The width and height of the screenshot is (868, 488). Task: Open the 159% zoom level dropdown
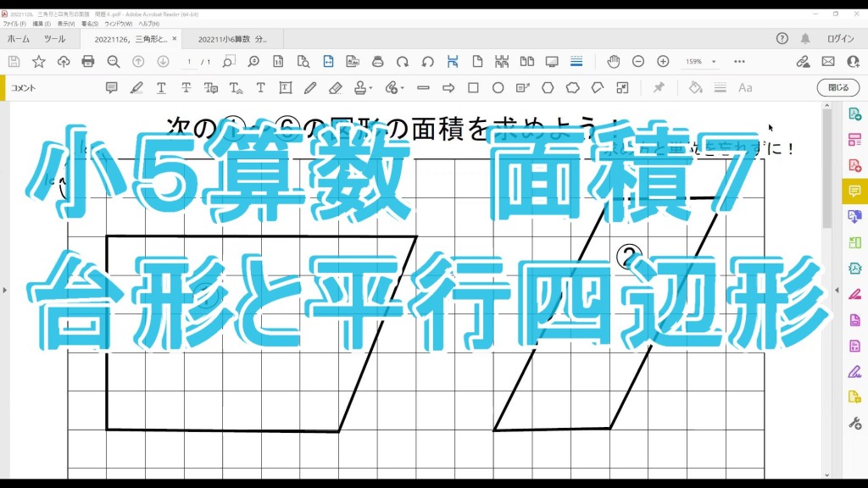coord(714,62)
